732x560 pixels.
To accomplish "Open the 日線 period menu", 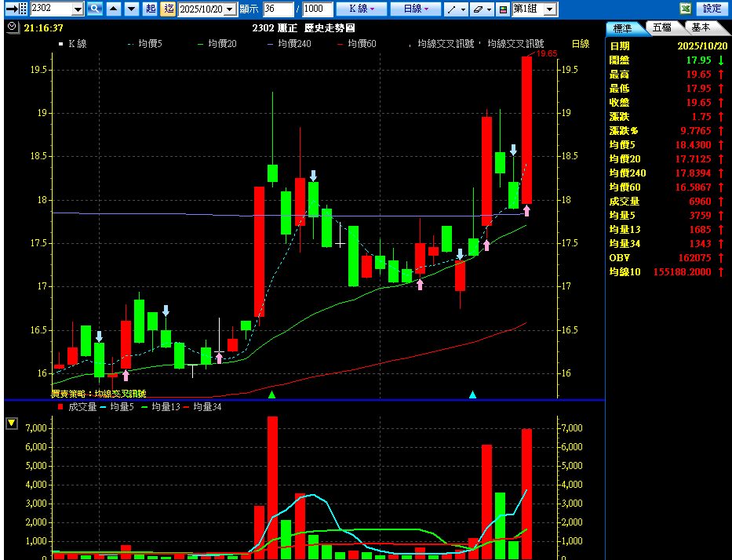I will click(416, 9).
